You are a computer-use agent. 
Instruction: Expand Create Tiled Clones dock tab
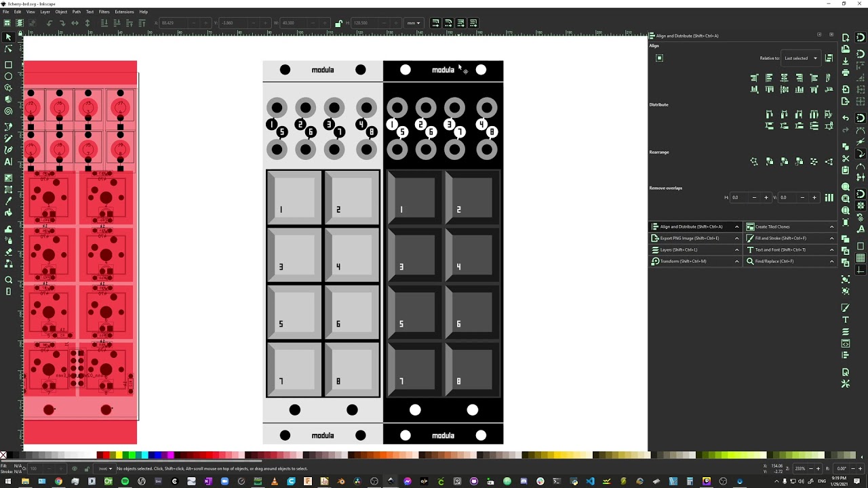791,226
